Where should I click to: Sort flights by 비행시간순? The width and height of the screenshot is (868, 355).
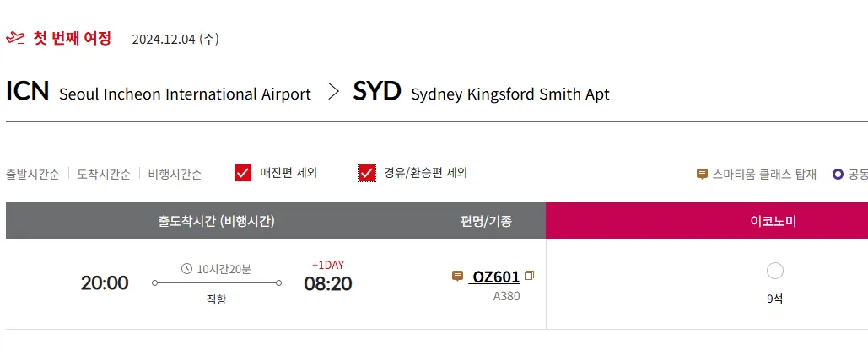(x=175, y=174)
